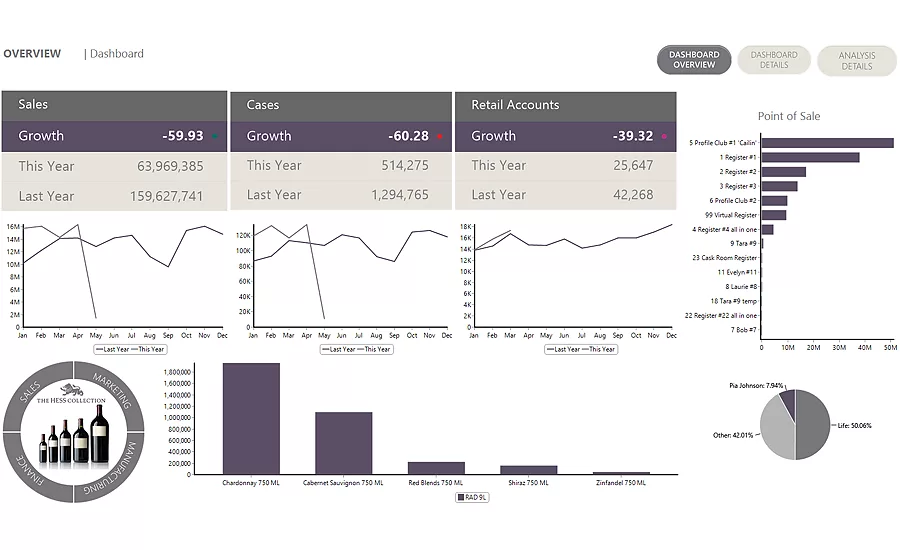Click the Life 50.06% pie slice
900x550 pixels.
(x=814, y=425)
